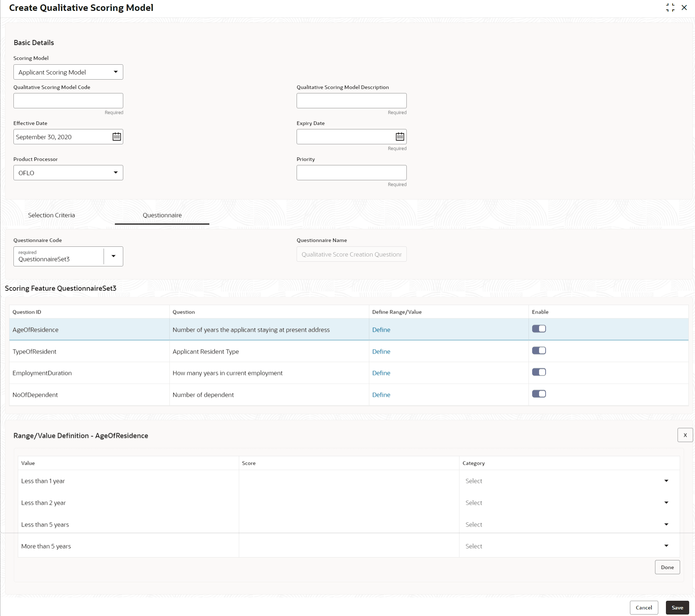
Task: Select the EmploymentDuration question ID cell
Action: [89, 373]
